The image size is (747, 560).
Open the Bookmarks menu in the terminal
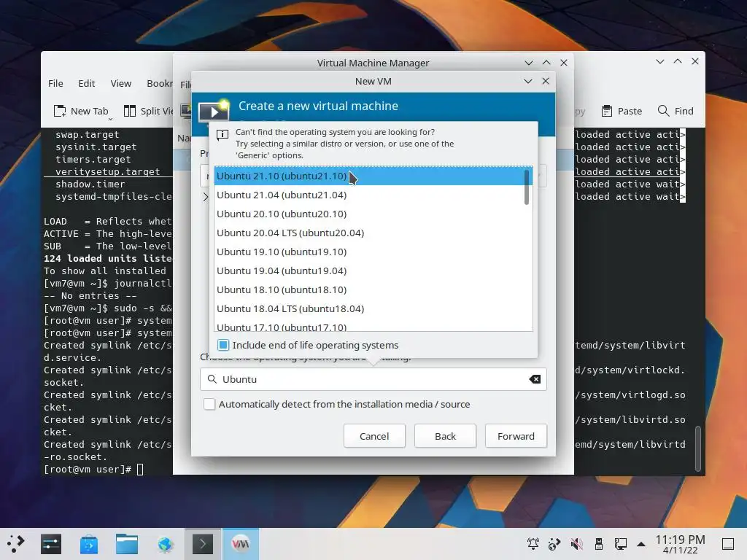pos(159,83)
